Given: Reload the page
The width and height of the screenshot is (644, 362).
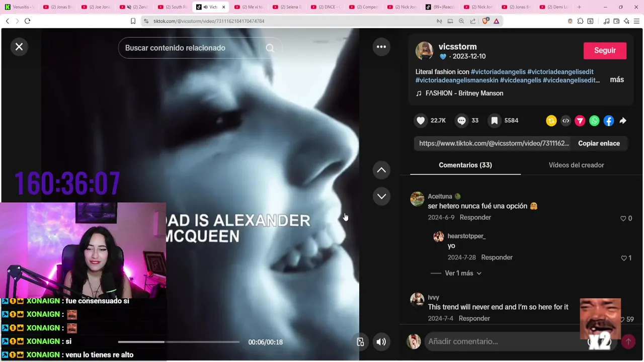Looking at the screenshot, I should point(27,21).
